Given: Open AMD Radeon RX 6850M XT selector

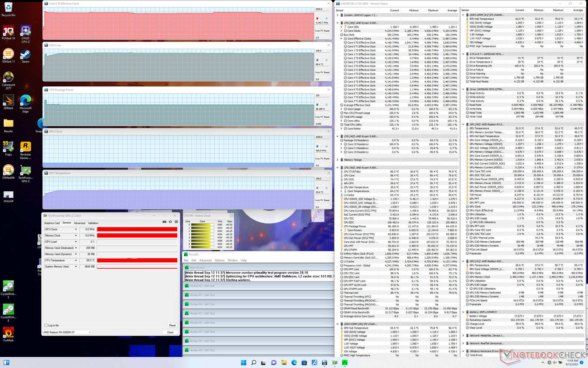Looking at the screenshot, I should [67, 332].
